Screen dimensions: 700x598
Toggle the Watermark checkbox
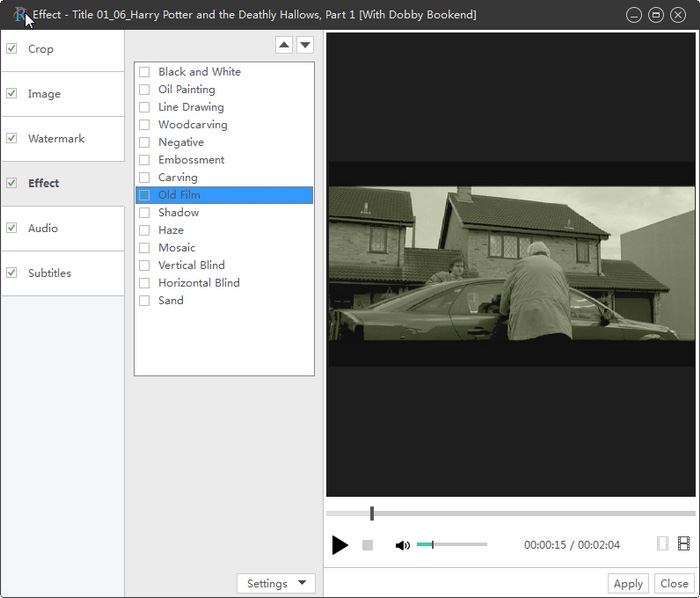(x=12, y=138)
